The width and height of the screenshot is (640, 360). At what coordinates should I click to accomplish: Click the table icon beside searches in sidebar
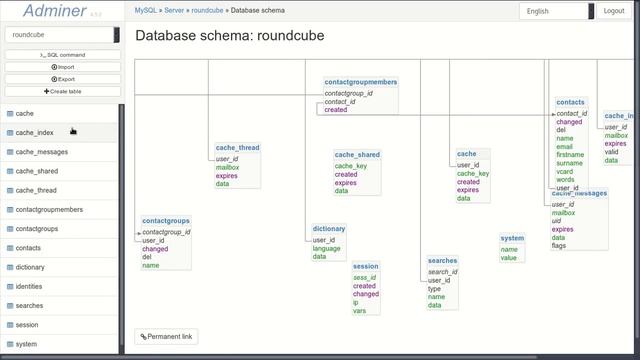(x=10, y=305)
